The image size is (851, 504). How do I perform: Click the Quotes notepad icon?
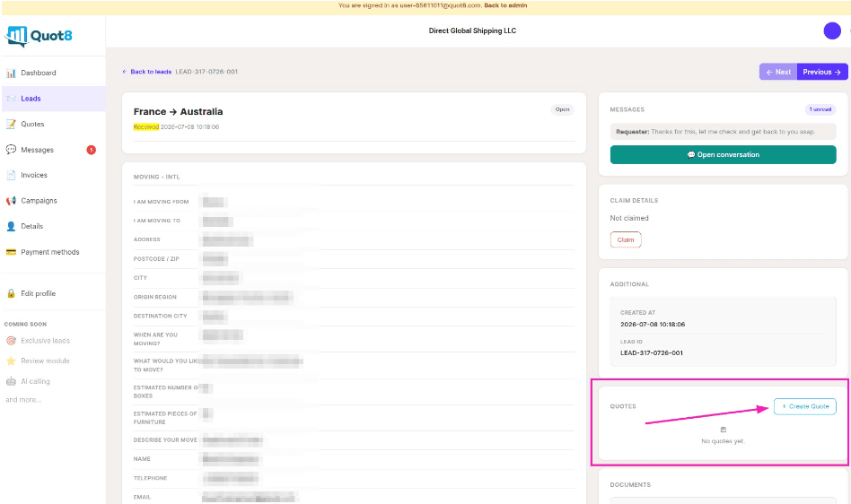click(x=11, y=124)
